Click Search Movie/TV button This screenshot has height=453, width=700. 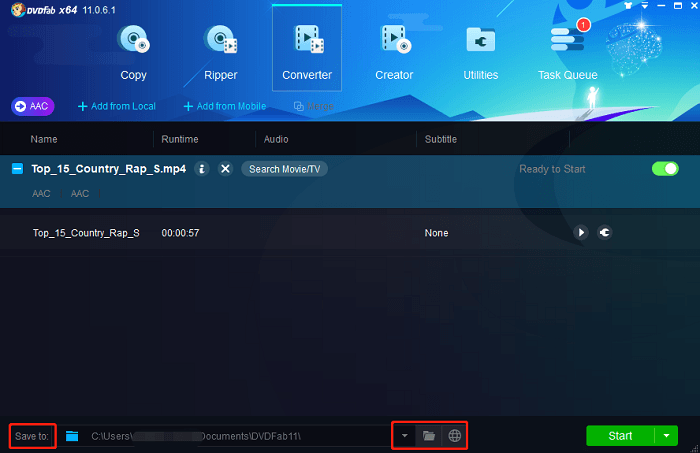coord(284,169)
